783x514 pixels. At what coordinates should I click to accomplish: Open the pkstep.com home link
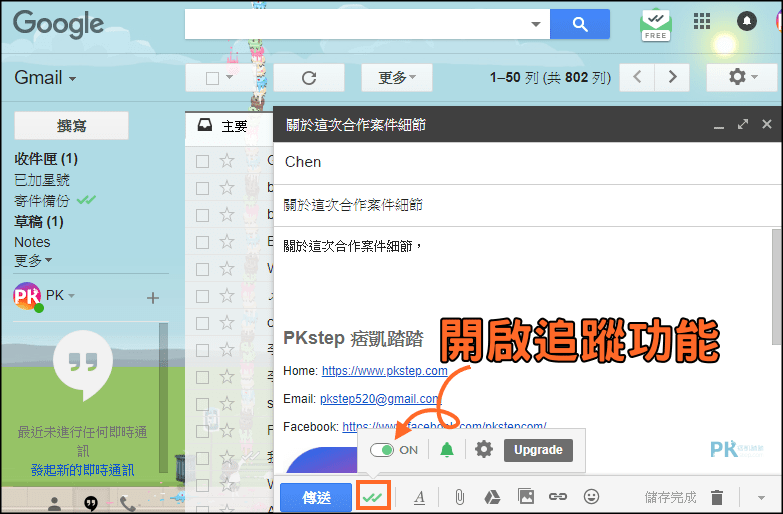(x=385, y=371)
